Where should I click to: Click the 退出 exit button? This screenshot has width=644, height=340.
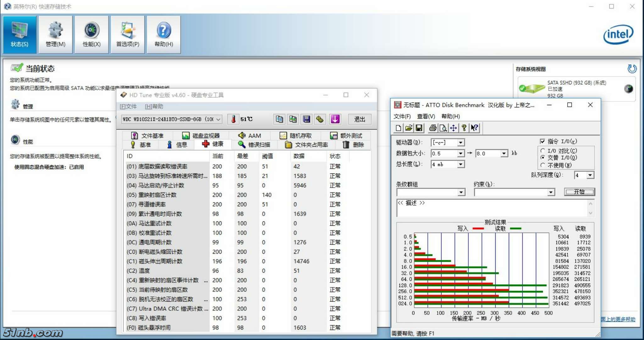click(359, 119)
